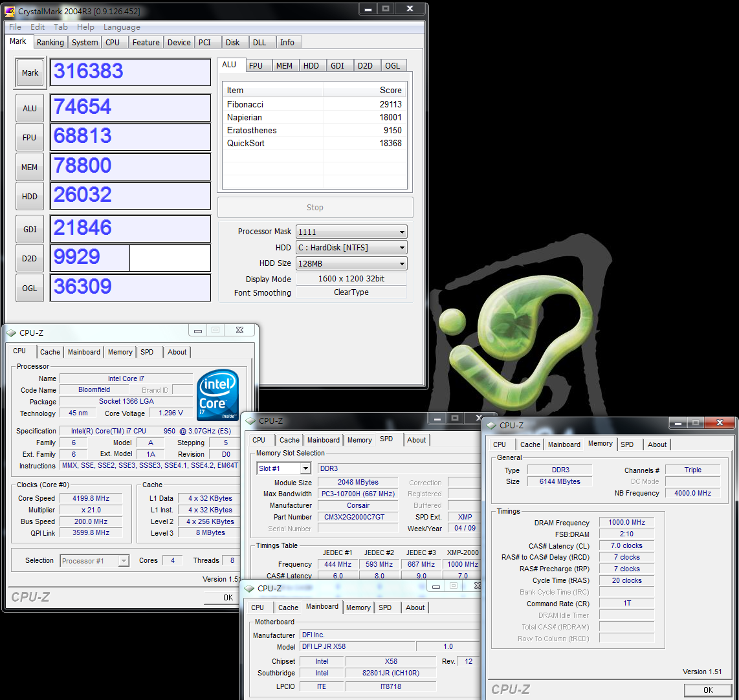
Task: Open the Help menu in CrystalMark
Action: point(85,27)
